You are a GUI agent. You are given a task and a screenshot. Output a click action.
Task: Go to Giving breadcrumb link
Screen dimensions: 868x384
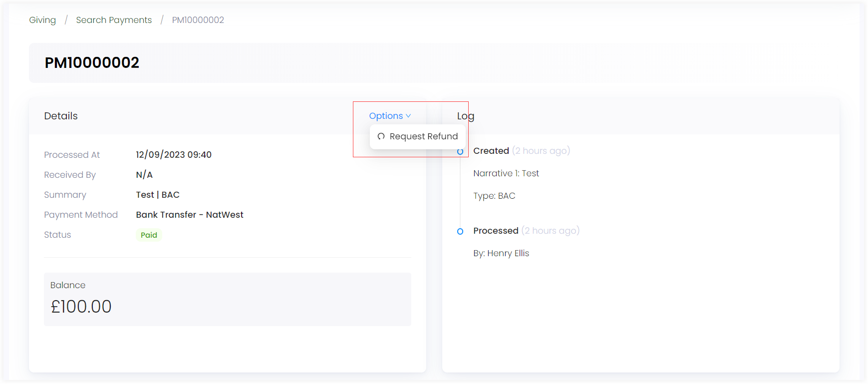42,20
